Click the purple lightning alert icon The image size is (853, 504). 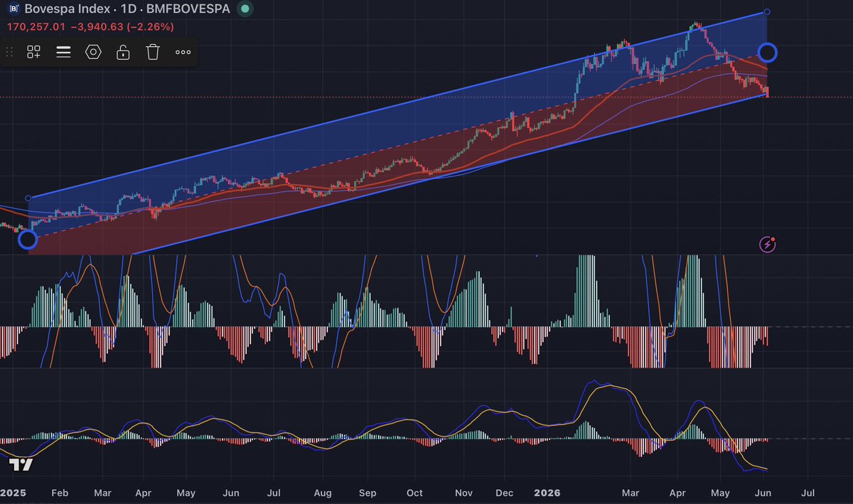768,245
